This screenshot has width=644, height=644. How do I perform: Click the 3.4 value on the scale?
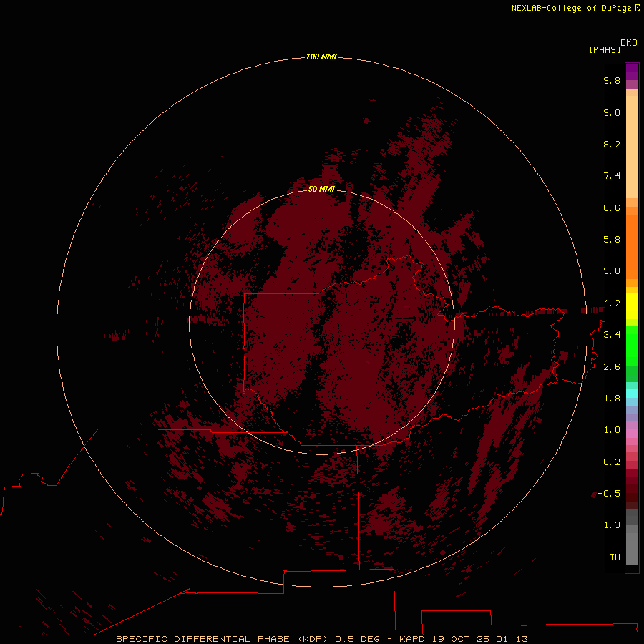pos(612,335)
